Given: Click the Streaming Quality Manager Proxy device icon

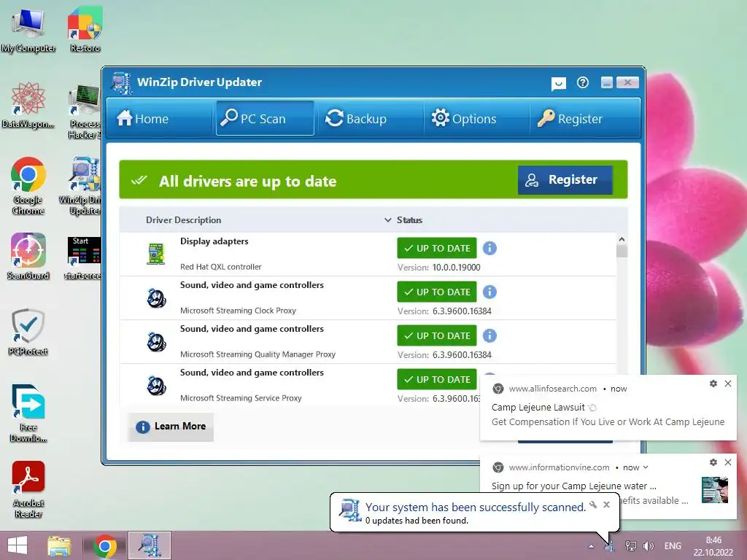Looking at the screenshot, I should (156, 342).
